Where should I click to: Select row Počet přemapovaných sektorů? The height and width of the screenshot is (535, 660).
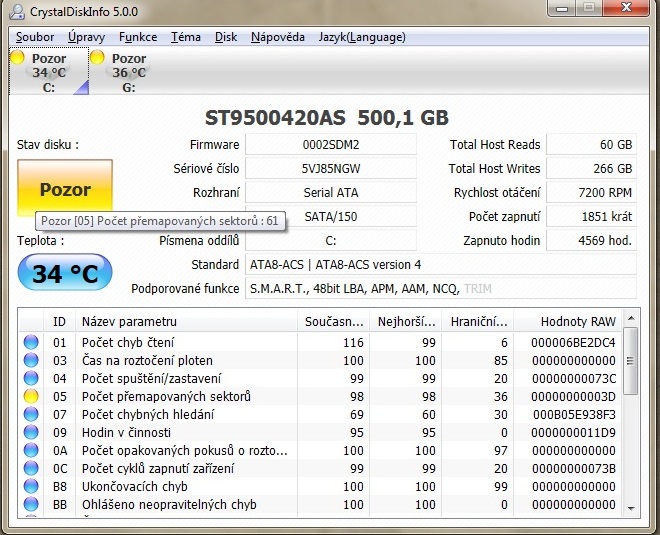coord(320,396)
